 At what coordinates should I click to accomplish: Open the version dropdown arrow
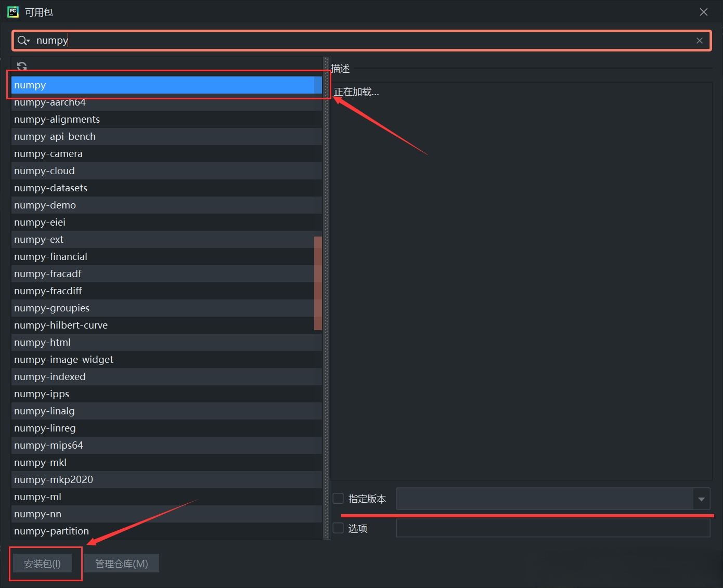coord(701,499)
